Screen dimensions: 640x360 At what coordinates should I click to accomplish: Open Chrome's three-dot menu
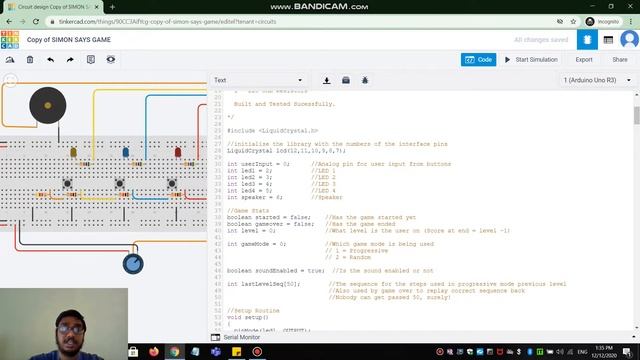pos(631,22)
